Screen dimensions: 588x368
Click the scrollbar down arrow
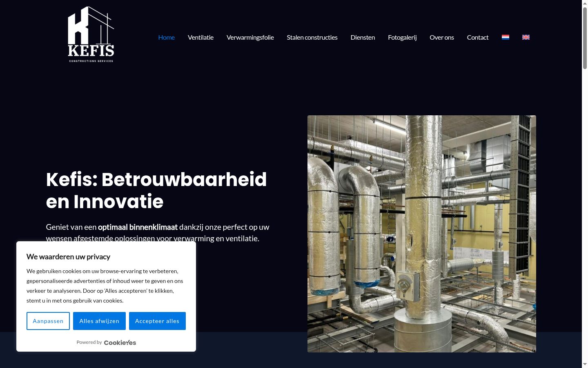585,364
